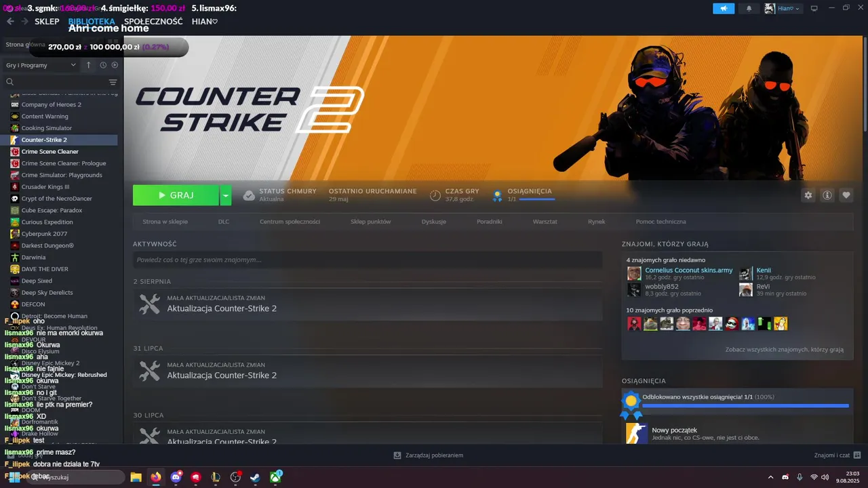Click the STATUS CHMURY cloud icon
The image size is (868, 488).
pos(249,195)
